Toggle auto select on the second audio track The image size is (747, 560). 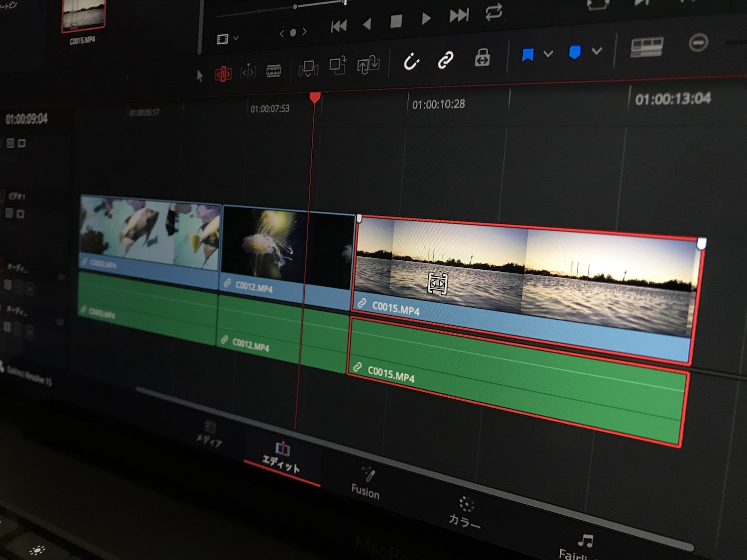coord(7,327)
